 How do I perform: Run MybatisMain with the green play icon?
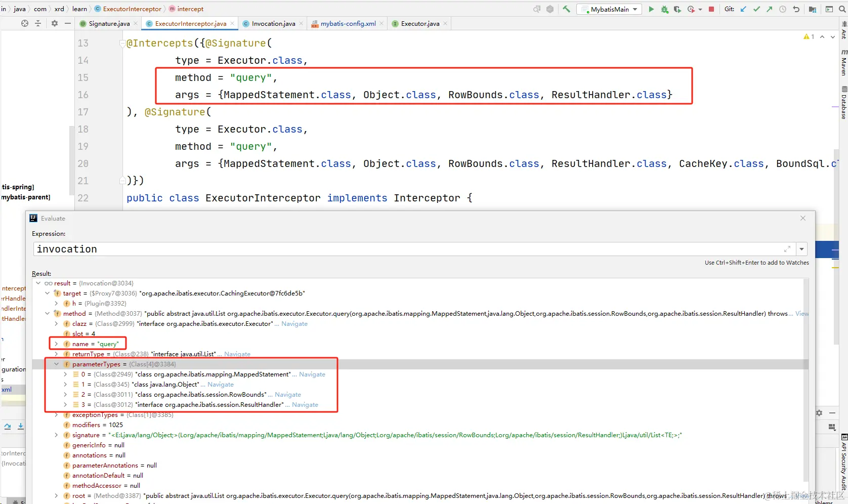(651, 9)
